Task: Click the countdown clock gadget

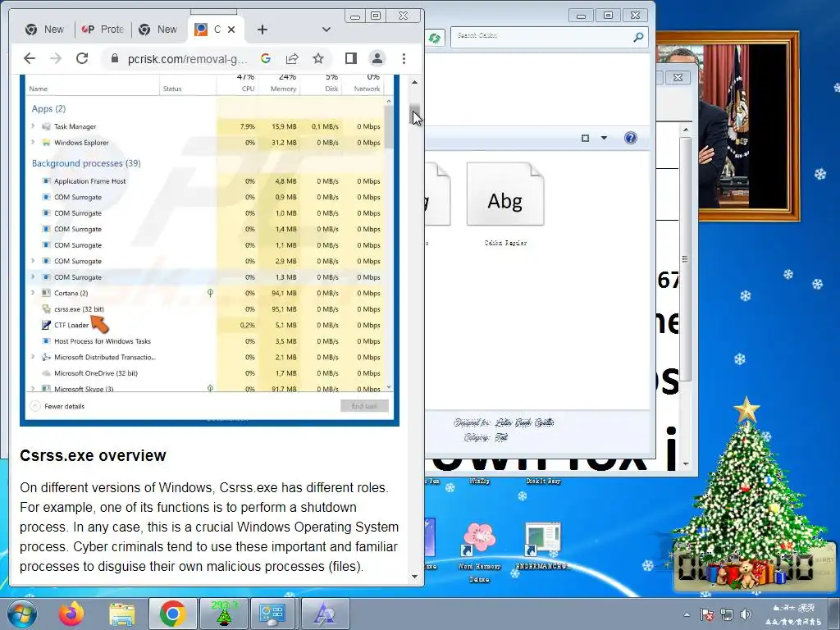Action: point(753,568)
